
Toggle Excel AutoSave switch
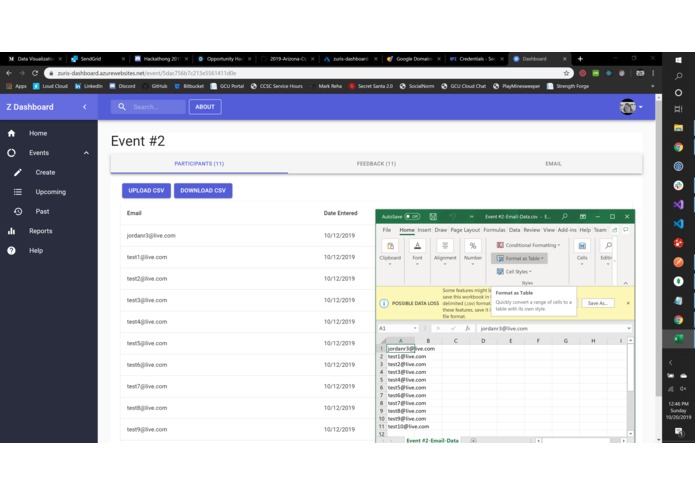click(x=412, y=217)
